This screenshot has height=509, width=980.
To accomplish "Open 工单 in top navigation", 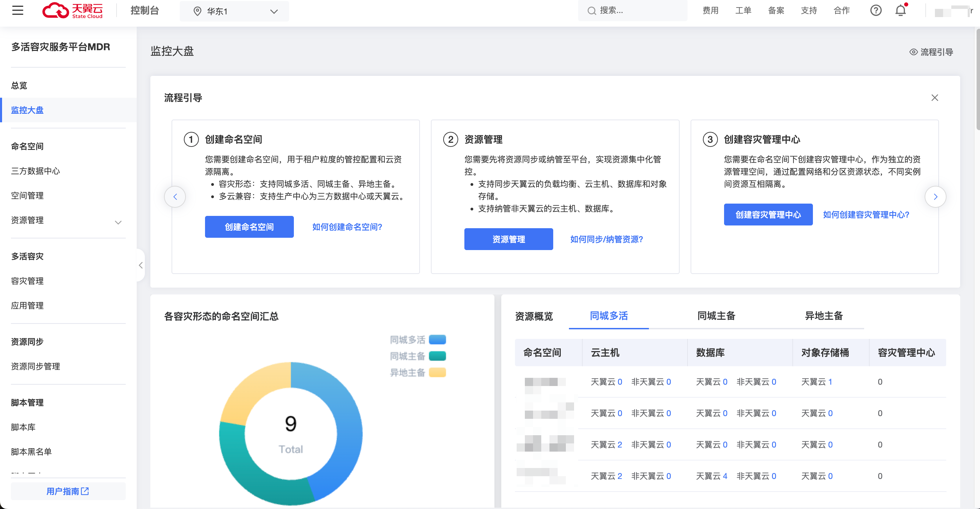I will tap(743, 10).
